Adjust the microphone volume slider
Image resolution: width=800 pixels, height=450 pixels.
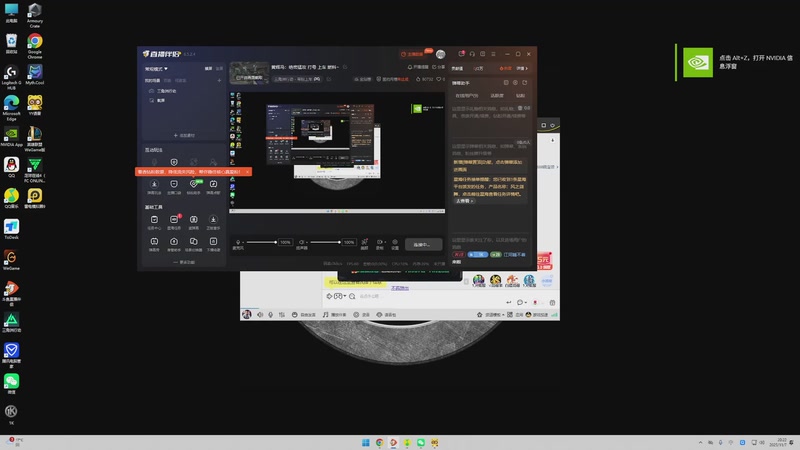click(x=261, y=242)
